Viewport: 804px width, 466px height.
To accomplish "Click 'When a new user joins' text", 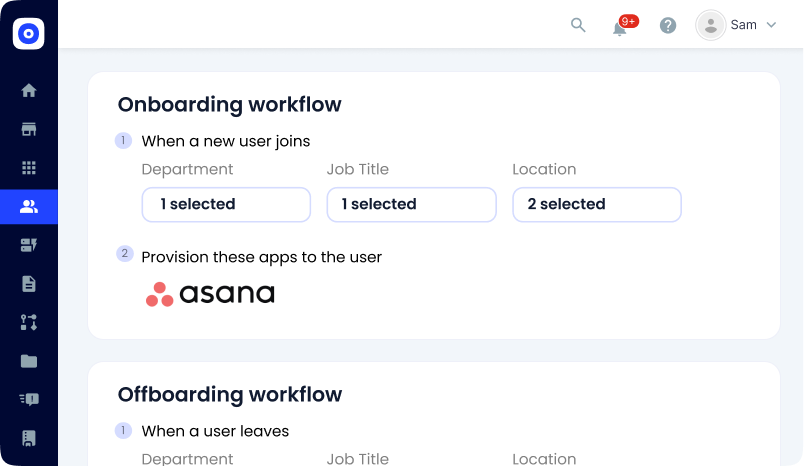I will coord(226,141).
